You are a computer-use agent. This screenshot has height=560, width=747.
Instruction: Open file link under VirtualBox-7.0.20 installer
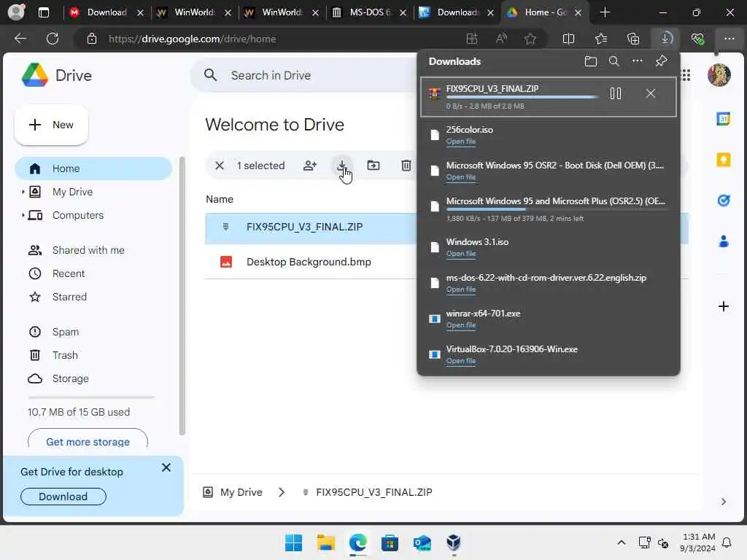(461, 361)
